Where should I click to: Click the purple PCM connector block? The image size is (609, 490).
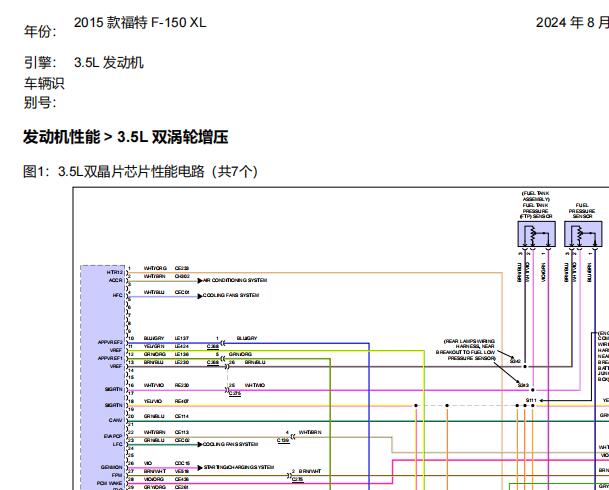point(103,377)
